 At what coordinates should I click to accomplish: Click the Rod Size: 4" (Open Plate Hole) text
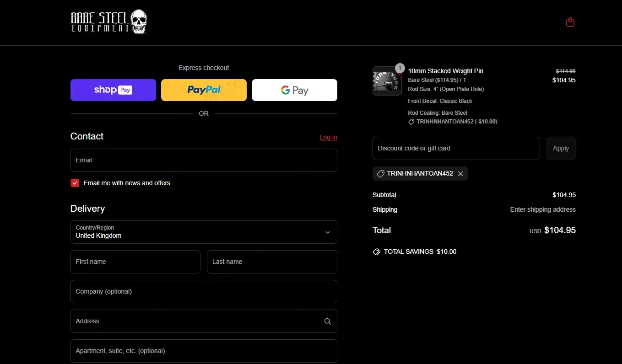click(x=446, y=89)
